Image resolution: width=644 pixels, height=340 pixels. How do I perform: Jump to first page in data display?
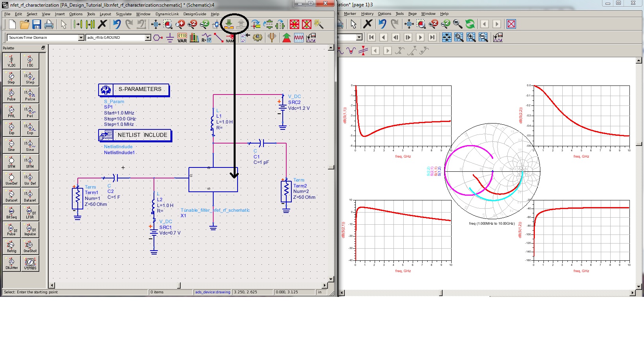coord(371,38)
